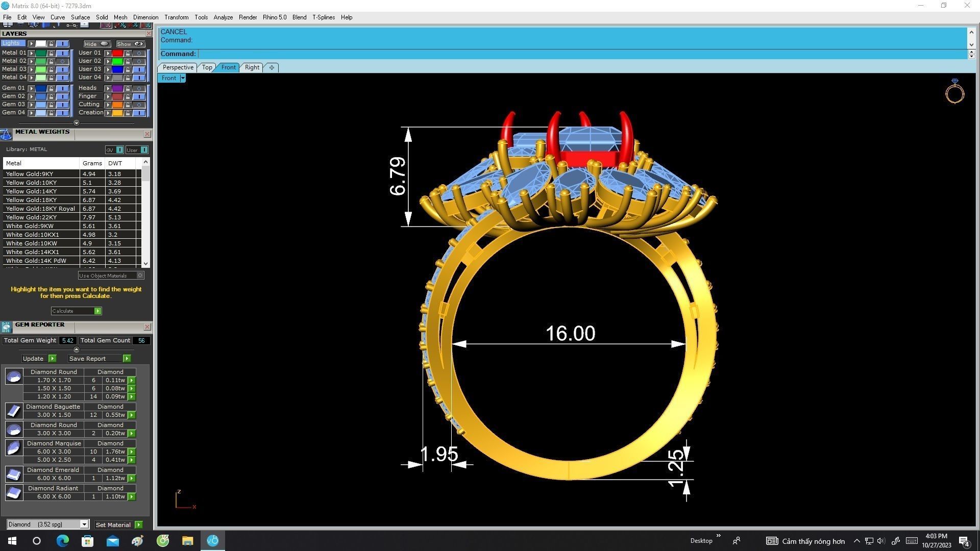Open Microsoft Edge from the taskbar

click(x=62, y=541)
